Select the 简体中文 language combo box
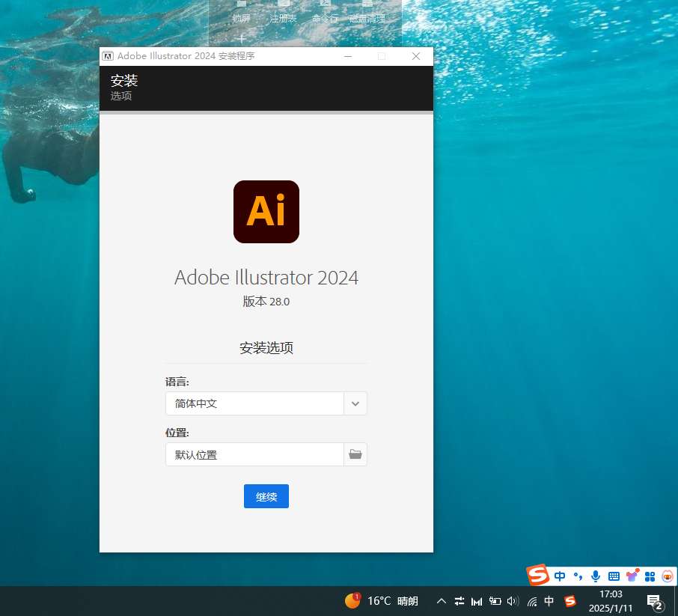678x616 pixels. [266, 403]
